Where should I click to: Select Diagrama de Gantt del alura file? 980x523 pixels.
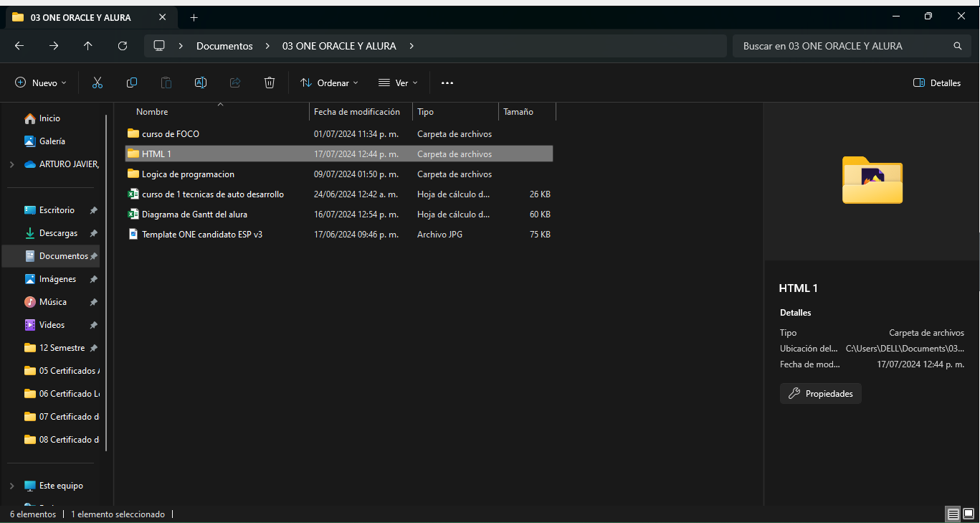click(x=339, y=214)
